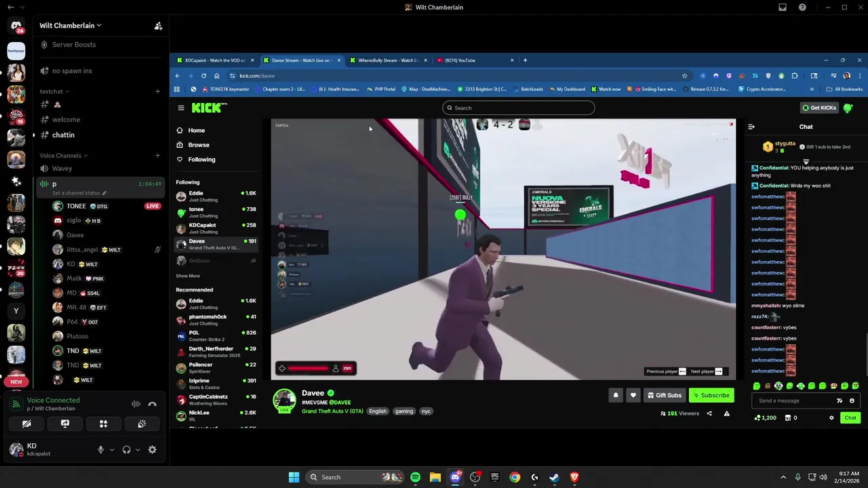Send message with Chat button
This screenshot has width=868, height=488.
coord(850,418)
